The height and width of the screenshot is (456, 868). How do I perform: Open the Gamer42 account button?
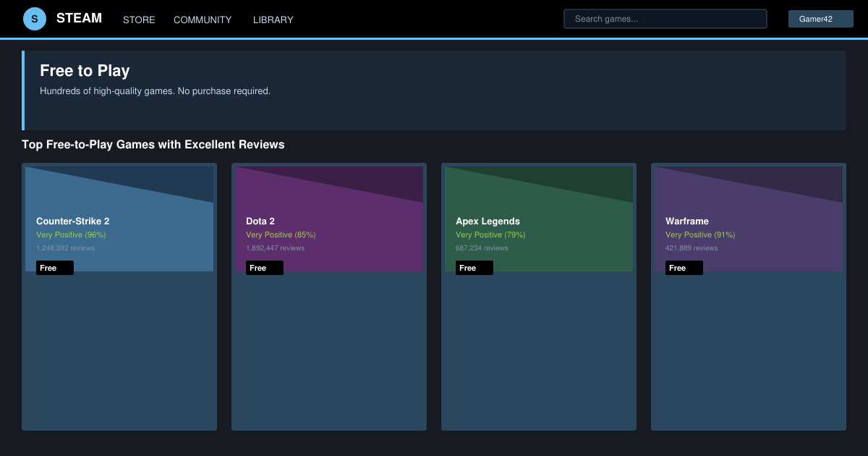point(821,19)
